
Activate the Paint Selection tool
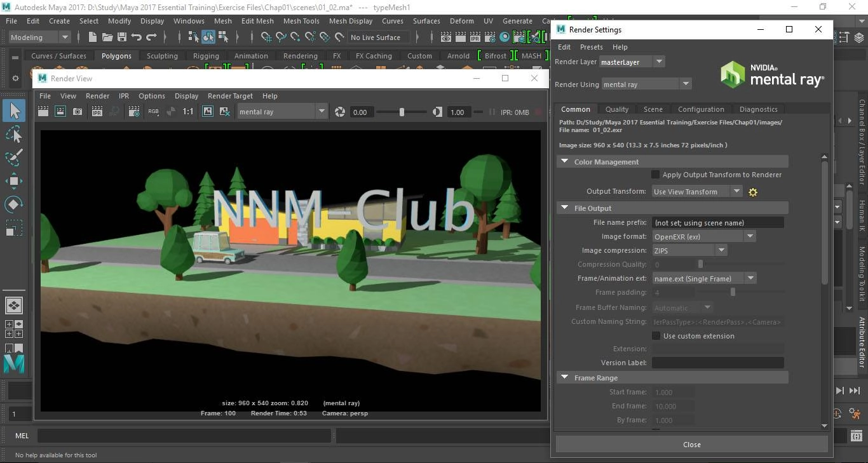point(14,158)
